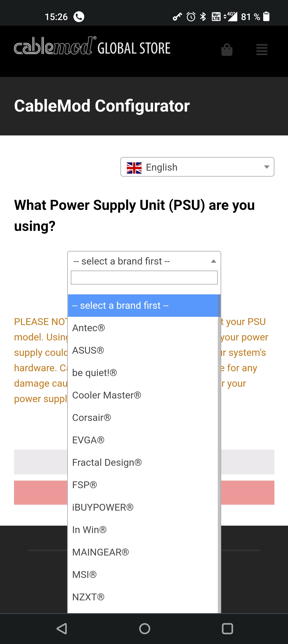Select the highlighted 'select a brand first' option
The width and height of the screenshot is (288, 644).
(x=143, y=306)
